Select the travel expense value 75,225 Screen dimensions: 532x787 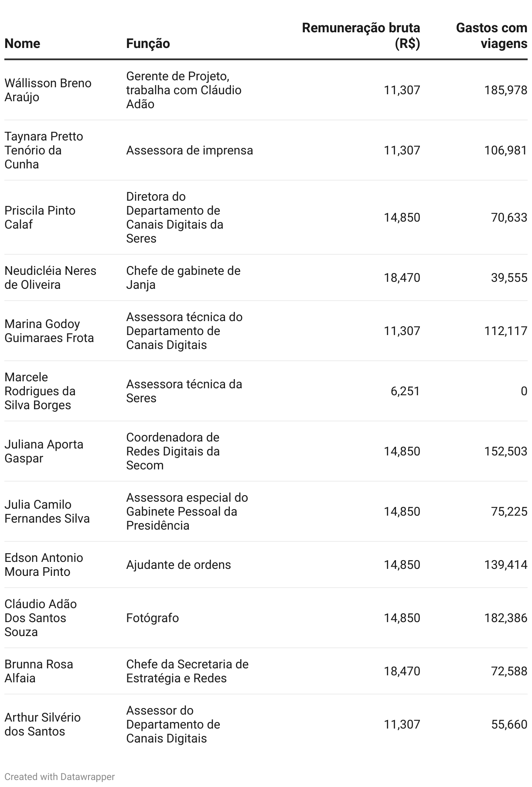coord(509,511)
